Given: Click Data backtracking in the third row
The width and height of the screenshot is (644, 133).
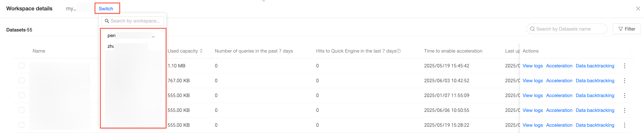Looking at the screenshot, I should 595,95.
